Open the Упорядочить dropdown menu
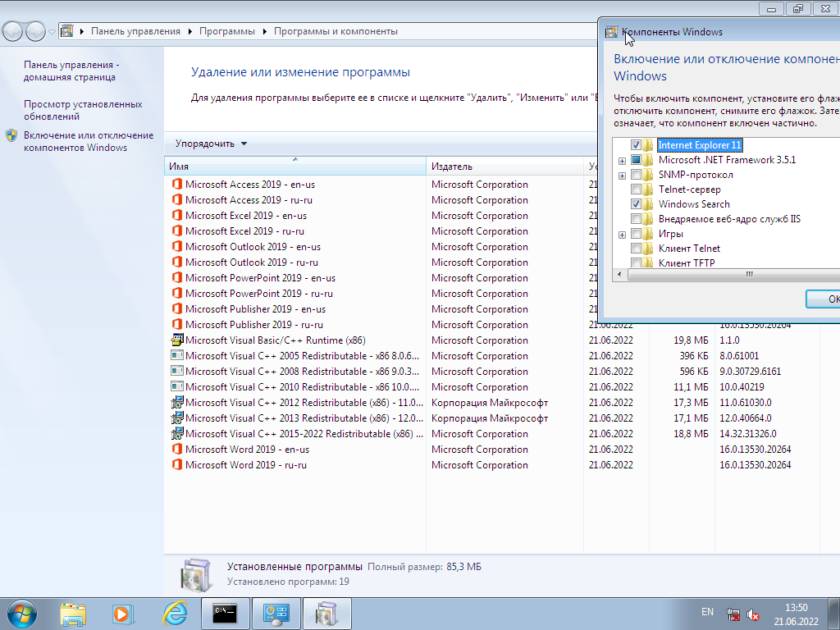 click(x=211, y=144)
